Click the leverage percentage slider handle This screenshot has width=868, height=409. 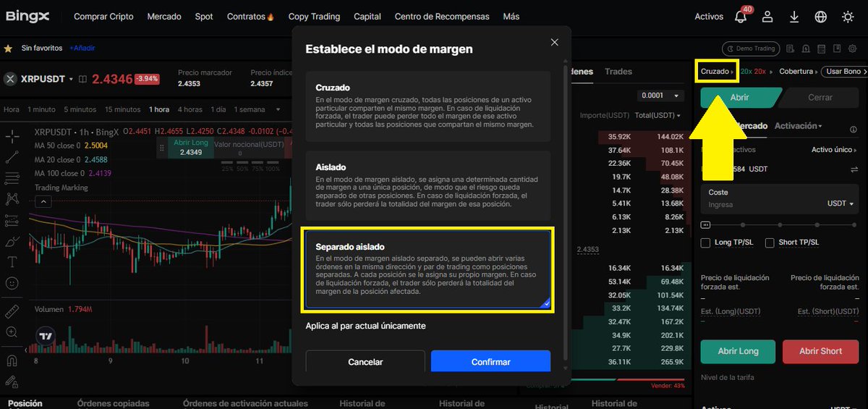click(x=706, y=225)
